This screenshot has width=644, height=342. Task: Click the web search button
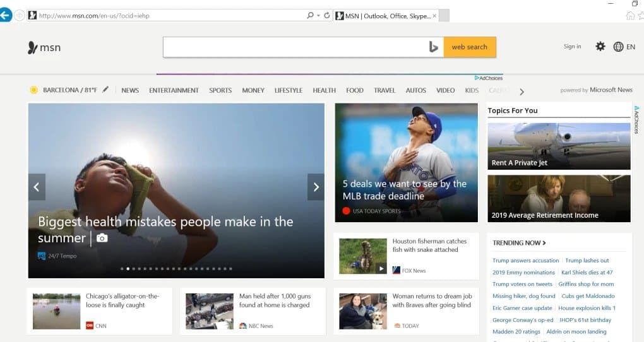(470, 47)
